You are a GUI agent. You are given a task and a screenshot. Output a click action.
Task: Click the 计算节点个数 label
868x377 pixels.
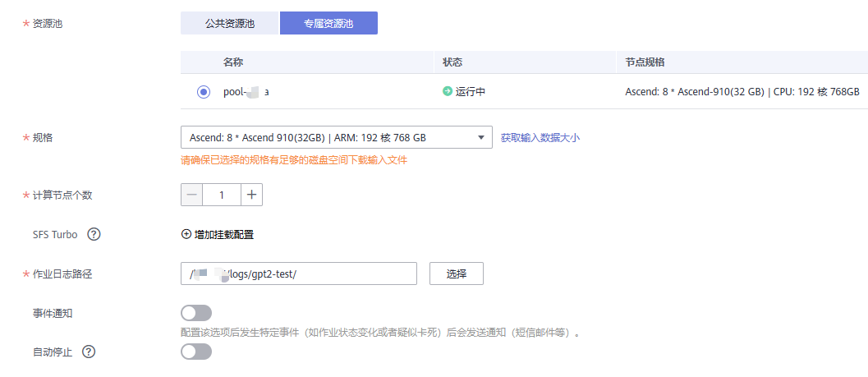pyautogui.click(x=62, y=195)
